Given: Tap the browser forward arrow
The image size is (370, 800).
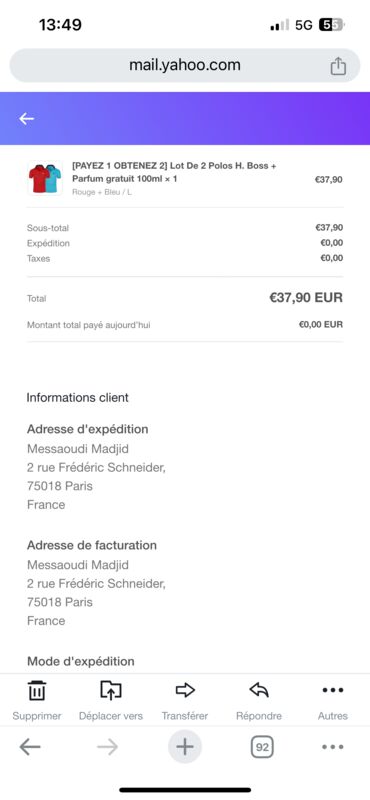Looking at the screenshot, I should (107, 747).
